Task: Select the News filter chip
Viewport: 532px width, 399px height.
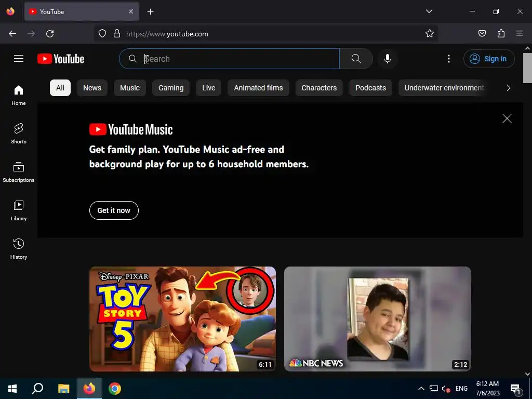Action: pyautogui.click(x=92, y=88)
